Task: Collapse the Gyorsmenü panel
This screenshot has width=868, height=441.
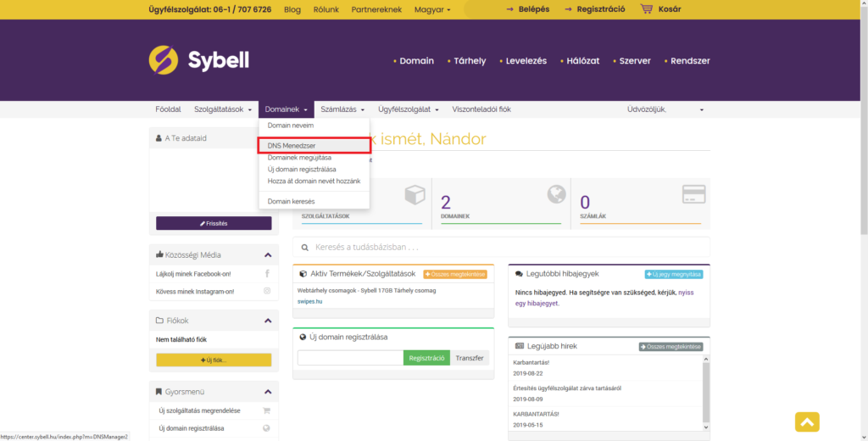Action: (x=268, y=392)
